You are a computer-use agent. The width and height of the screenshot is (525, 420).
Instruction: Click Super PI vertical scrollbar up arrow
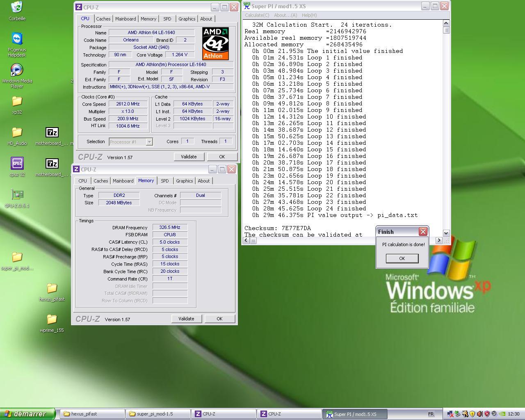click(446, 23)
